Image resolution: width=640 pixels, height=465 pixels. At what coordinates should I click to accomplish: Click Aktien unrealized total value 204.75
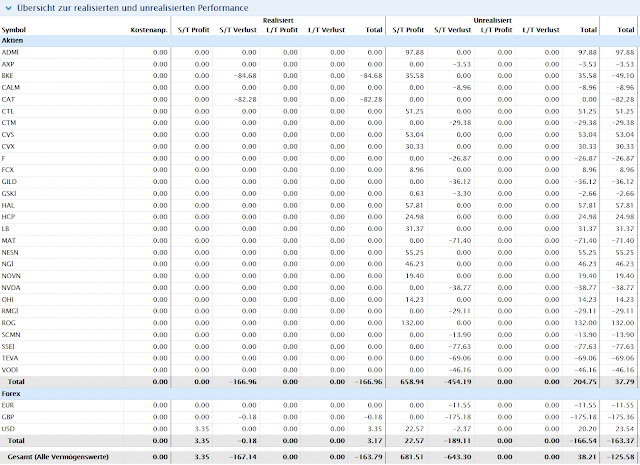click(x=584, y=382)
